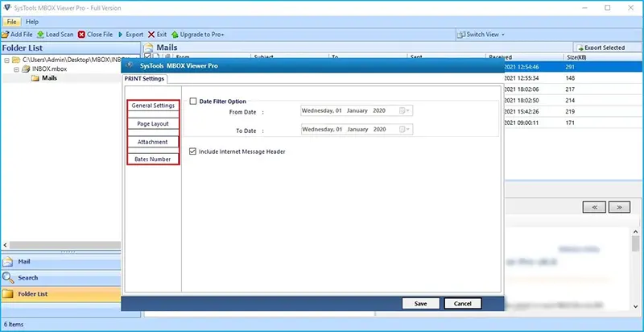This screenshot has width=644, height=332.
Task: Open the From Date calendar dropdown
Action: click(405, 111)
